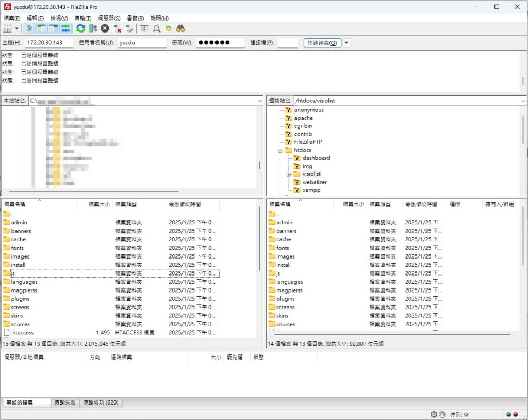Open the process queue icon in toolbar
Image resolution: width=528 pixels, height=420 pixels.
coord(93,28)
